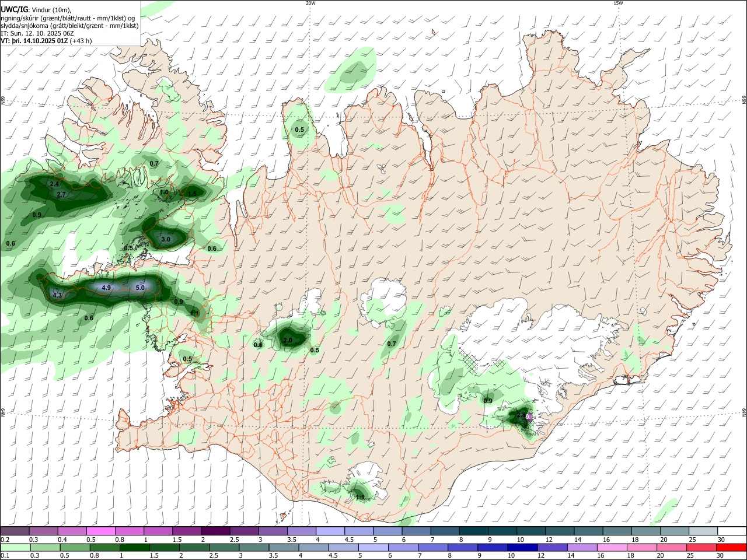Pick the dark purple 2 swatch in snow legend

point(215,531)
